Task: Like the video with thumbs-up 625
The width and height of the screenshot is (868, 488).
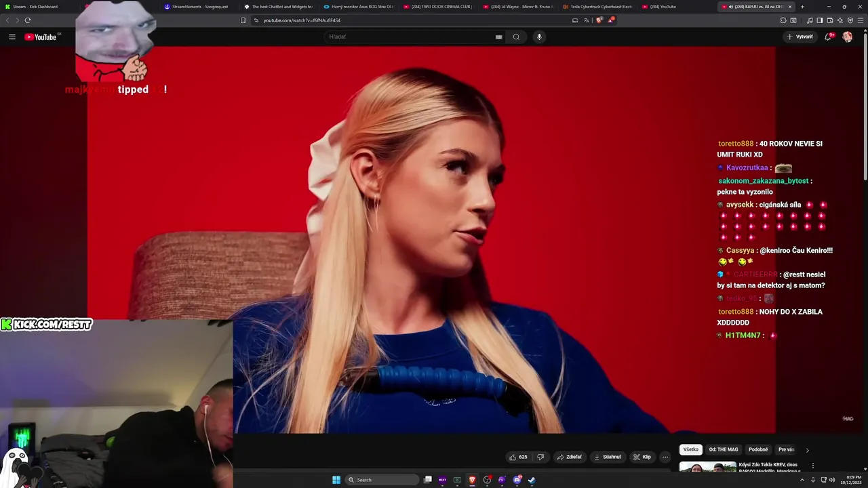Action: 518,457
